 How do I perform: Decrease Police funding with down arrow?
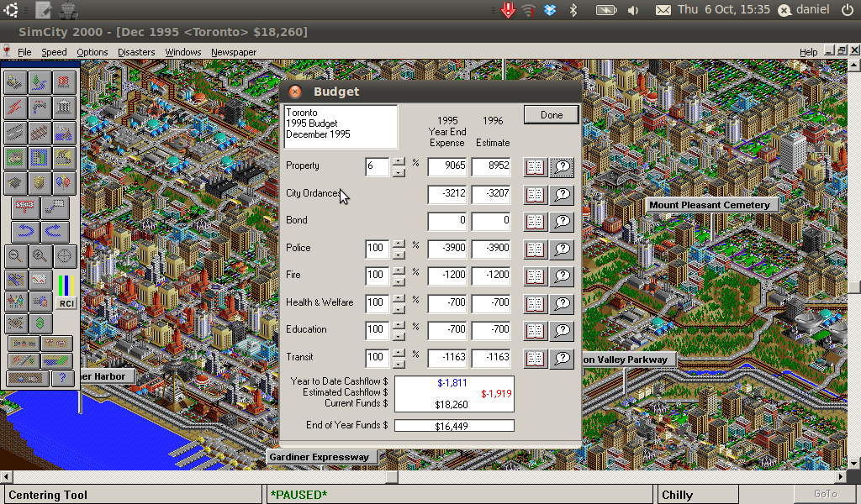click(399, 255)
